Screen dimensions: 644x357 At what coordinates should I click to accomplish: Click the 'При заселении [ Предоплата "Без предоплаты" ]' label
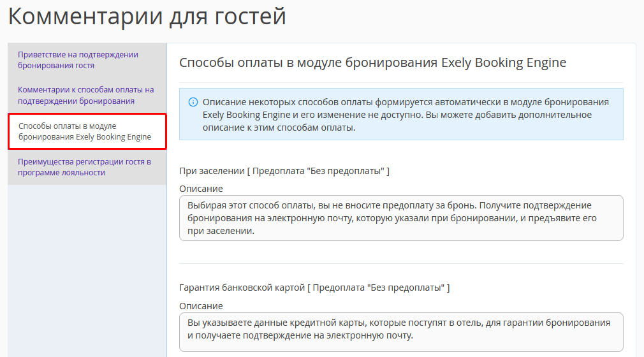point(284,171)
